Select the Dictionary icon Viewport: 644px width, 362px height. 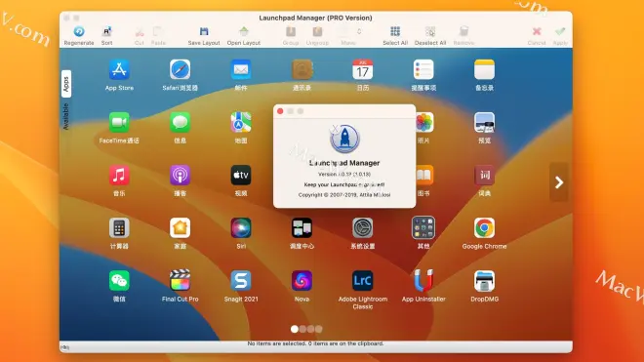pos(484,175)
